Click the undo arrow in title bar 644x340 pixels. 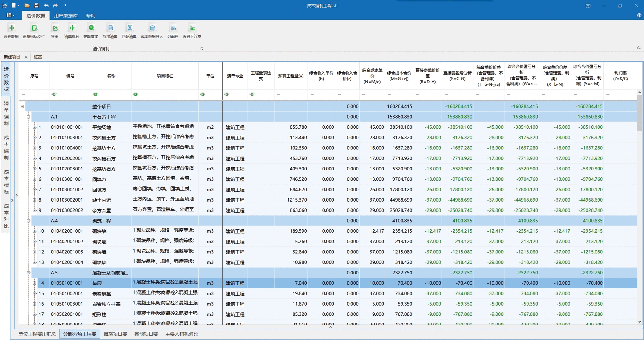pos(46,5)
